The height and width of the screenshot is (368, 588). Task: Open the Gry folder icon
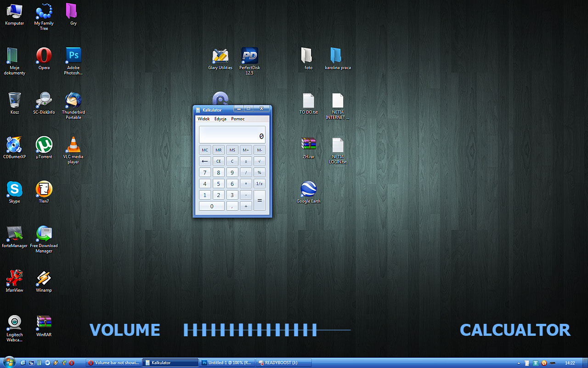tap(73, 14)
